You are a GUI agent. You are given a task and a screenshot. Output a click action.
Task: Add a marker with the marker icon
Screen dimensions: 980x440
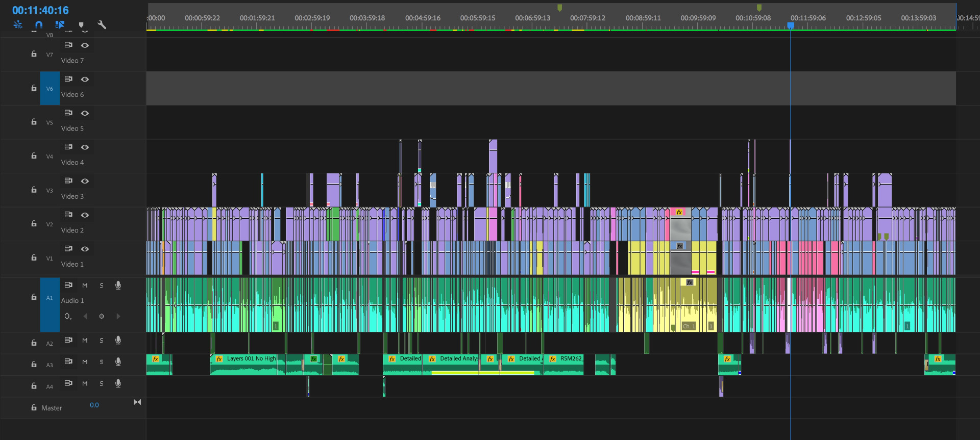point(81,25)
